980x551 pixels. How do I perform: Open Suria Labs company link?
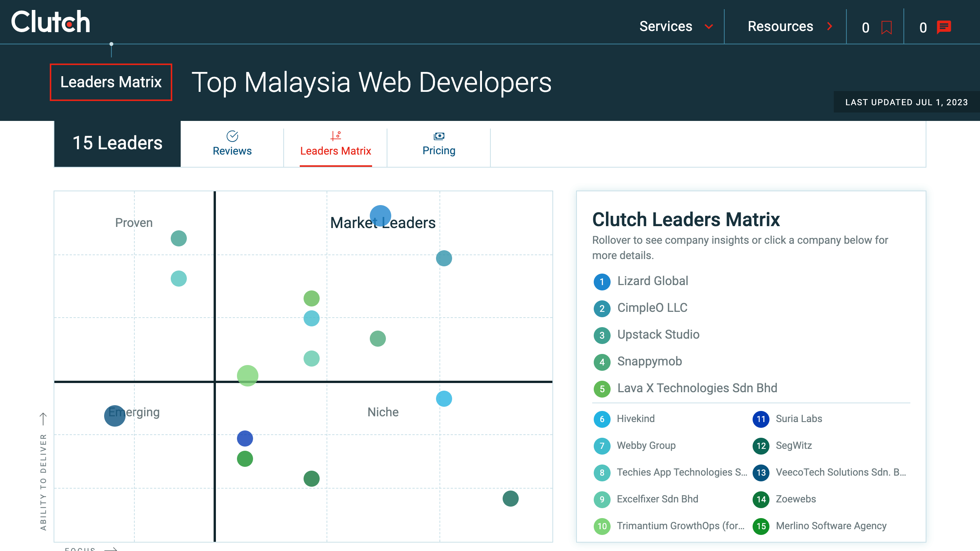pyautogui.click(x=799, y=419)
